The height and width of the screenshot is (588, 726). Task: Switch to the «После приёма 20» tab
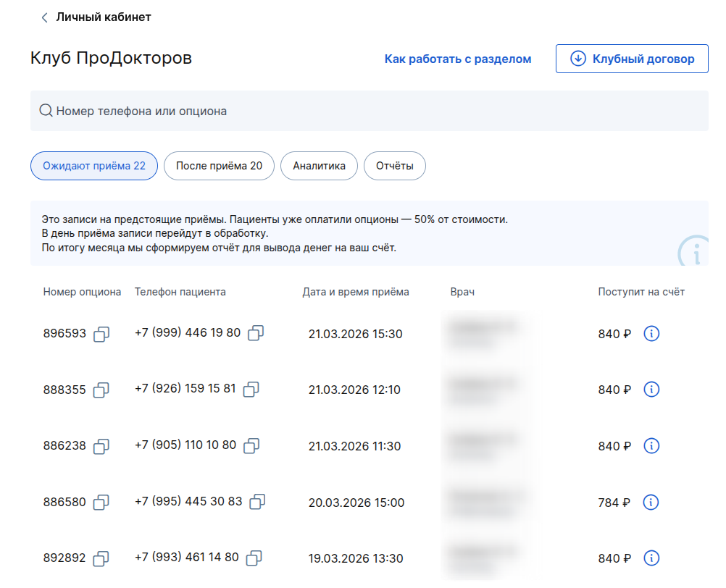click(219, 166)
